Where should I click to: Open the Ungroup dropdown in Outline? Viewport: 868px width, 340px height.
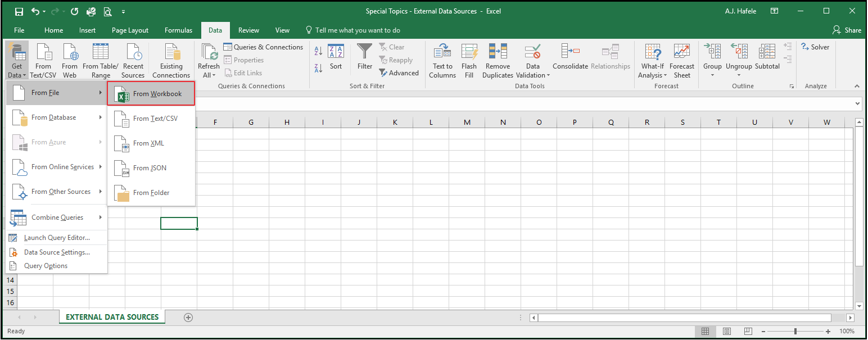(x=739, y=61)
